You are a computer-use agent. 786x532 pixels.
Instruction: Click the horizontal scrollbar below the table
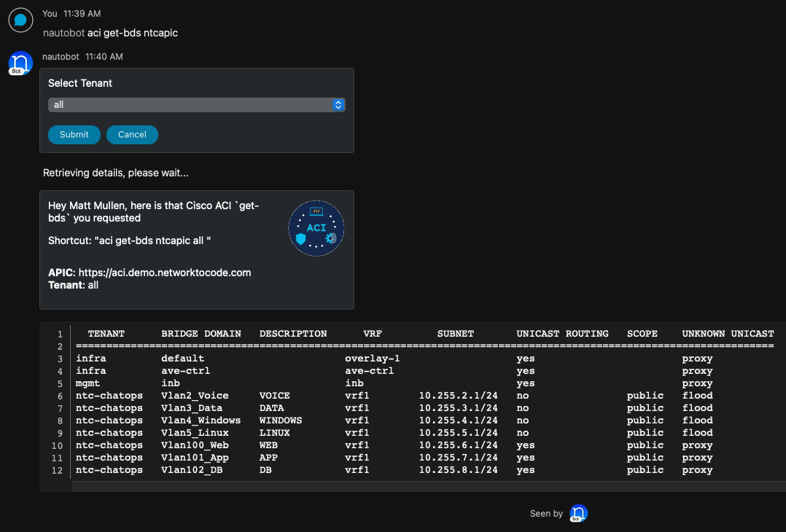(423, 486)
